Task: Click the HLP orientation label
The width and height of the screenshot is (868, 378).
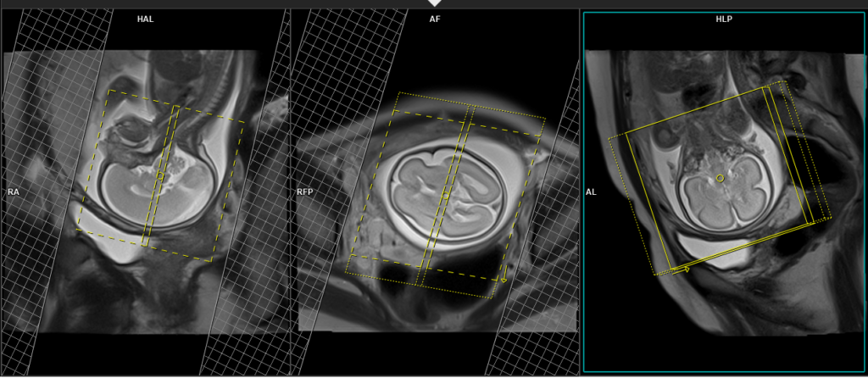Action: pos(724,19)
